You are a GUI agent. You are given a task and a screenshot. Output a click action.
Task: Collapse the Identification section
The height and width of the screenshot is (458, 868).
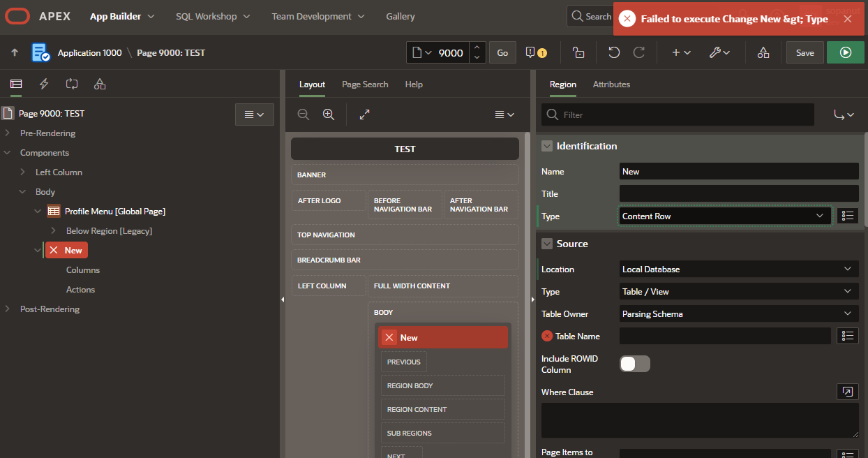pyautogui.click(x=547, y=146)
